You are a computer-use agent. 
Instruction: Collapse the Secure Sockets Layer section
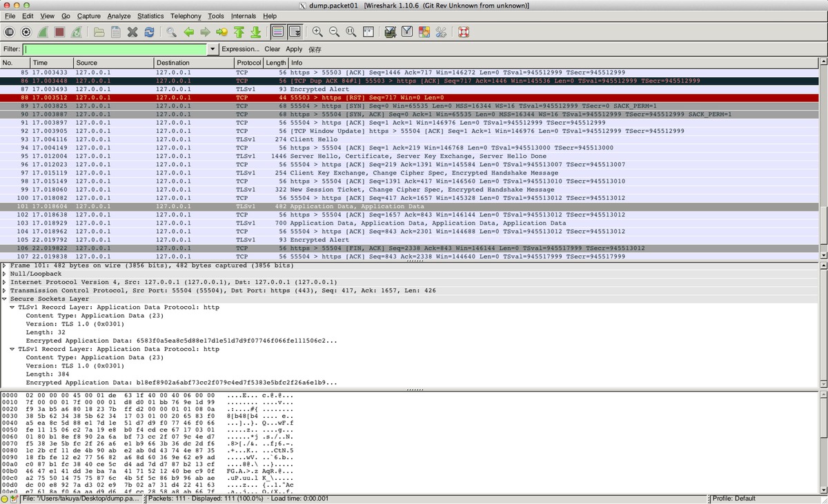click(5, 299)
